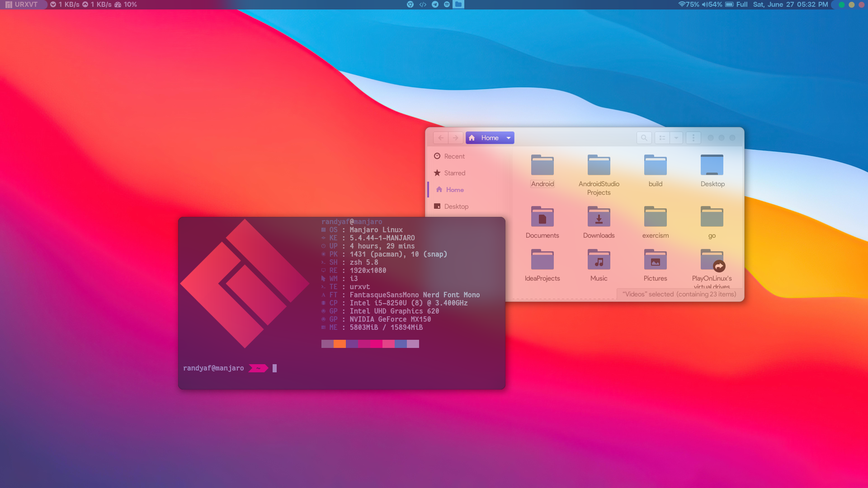
Task: Select Recent in the sidebar
Action: [454, 156]
